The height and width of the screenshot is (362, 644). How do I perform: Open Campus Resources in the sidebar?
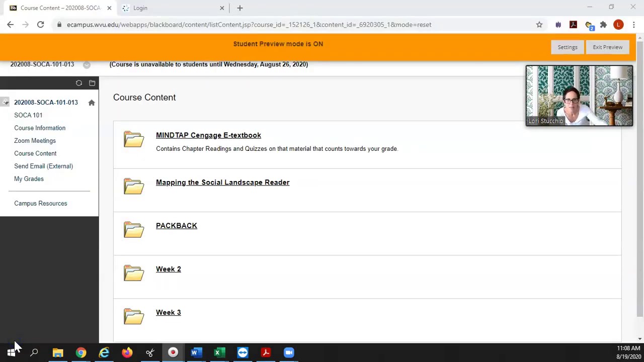(x=40, y=203)
